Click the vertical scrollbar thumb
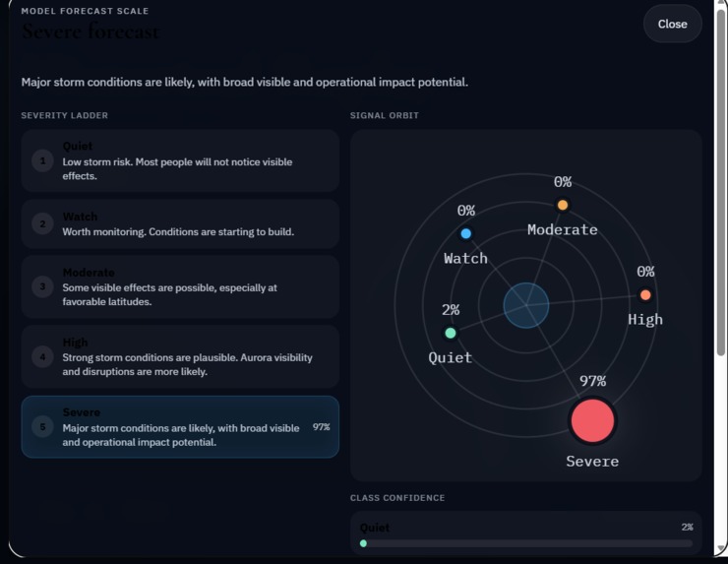 pyautogui.click(x=720, y=181)
